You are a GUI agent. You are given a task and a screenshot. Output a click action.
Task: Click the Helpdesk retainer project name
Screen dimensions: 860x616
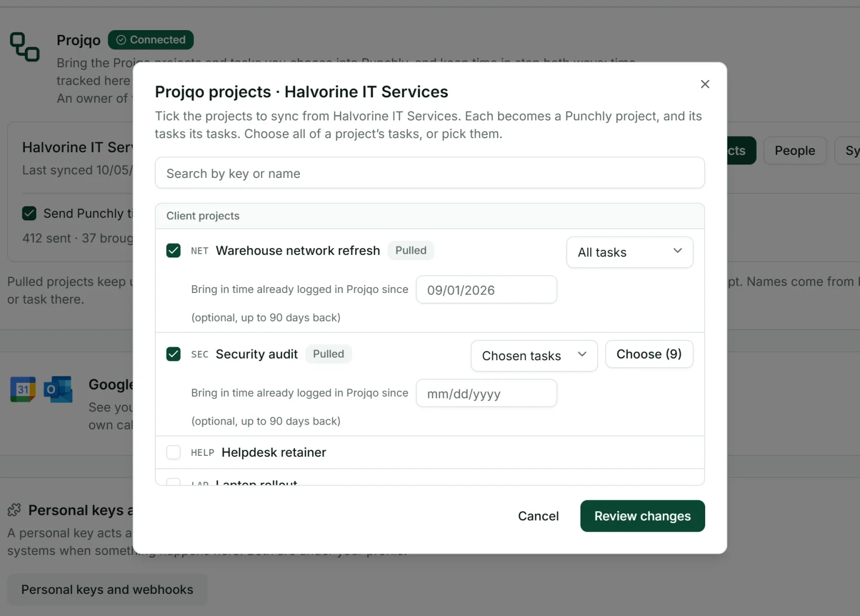point(274,453)
